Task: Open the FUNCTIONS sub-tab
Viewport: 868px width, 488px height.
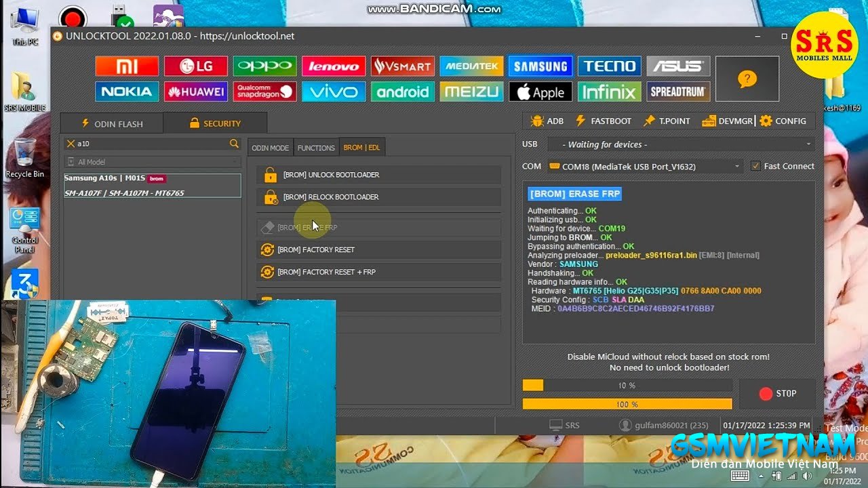Action: pos(316,148)
